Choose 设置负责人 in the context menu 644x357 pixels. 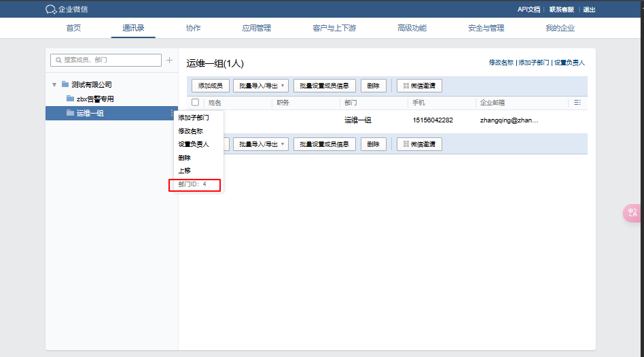tap(193, 144)
